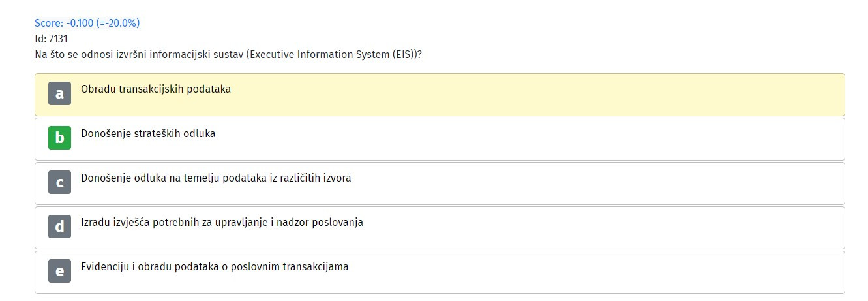This screenshot has width=868, height=301.
Task: Click the question text about izvršni informacijski sustav
Action: pyautogui.click(x=228, y=54)
